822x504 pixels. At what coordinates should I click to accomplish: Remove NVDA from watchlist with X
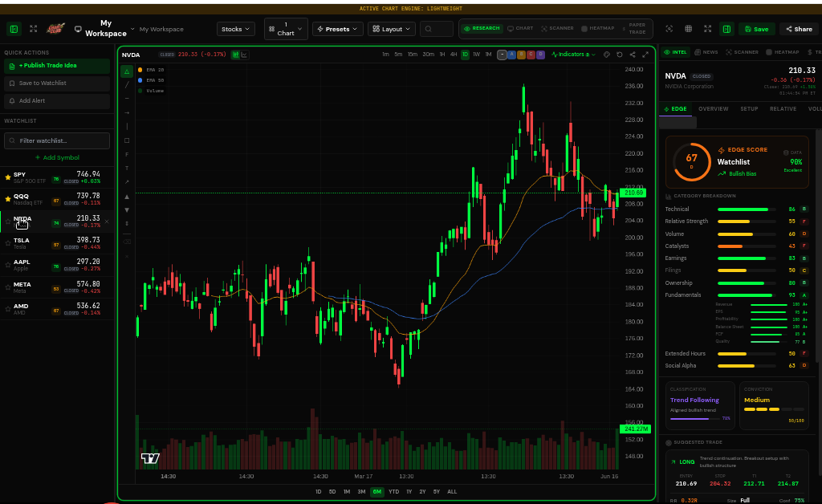[107, 222]
